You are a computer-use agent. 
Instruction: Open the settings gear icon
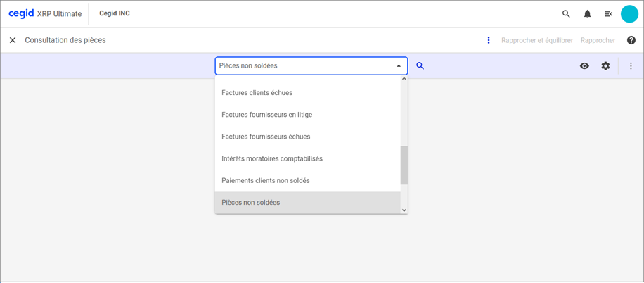605,65
